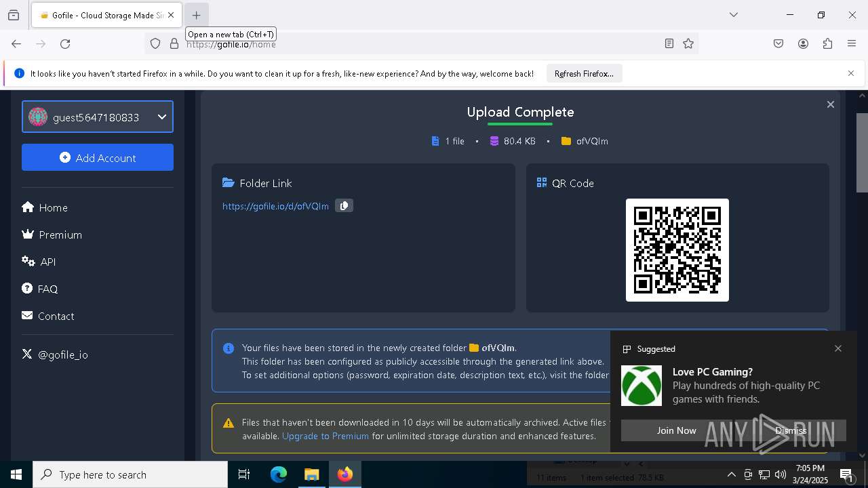Click the Refresh Firefox button
Image resolution: width=868 pixels, height=488 pixels.
point(584,74)
